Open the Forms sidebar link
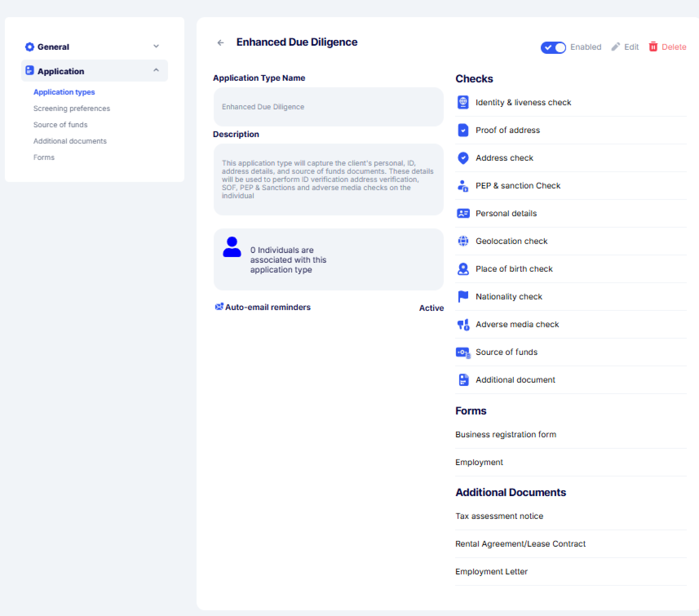This screenshot has height=616, width=699. (44, 157)
